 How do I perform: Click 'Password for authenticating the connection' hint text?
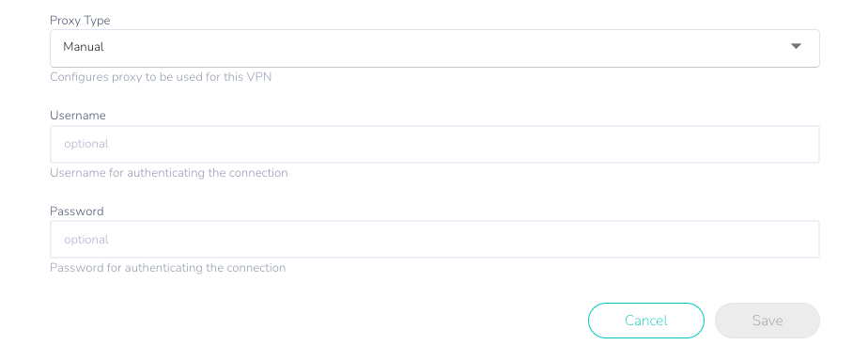tap(168, 268)
